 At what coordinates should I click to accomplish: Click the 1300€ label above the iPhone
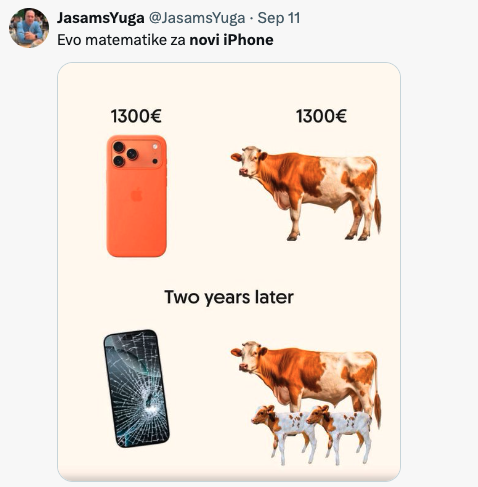(x=136, y=116)
